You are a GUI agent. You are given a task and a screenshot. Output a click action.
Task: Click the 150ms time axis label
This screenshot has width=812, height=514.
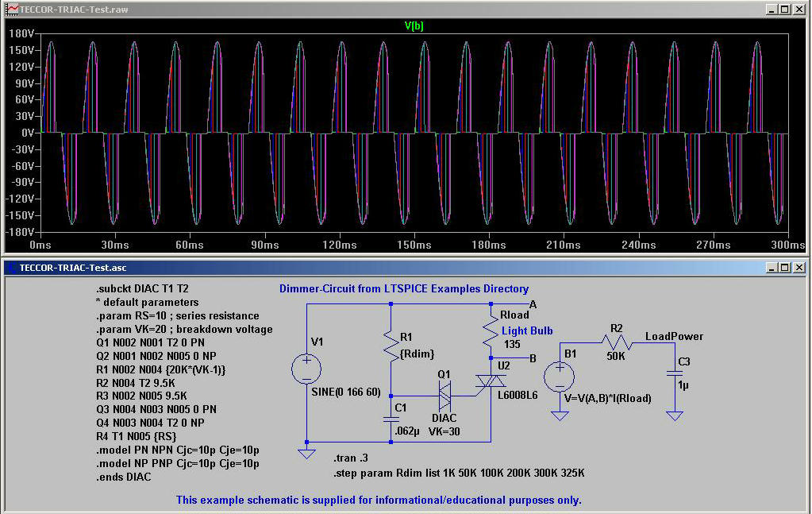tap(414, 245)
